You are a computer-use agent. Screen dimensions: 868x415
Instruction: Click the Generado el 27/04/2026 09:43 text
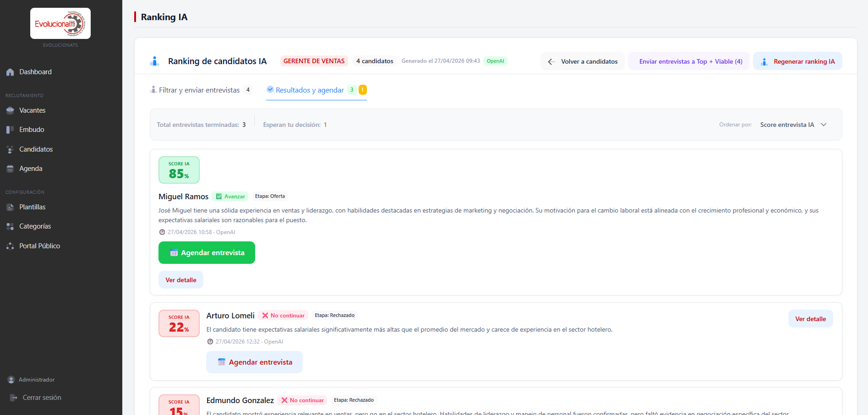click(441, 61)
